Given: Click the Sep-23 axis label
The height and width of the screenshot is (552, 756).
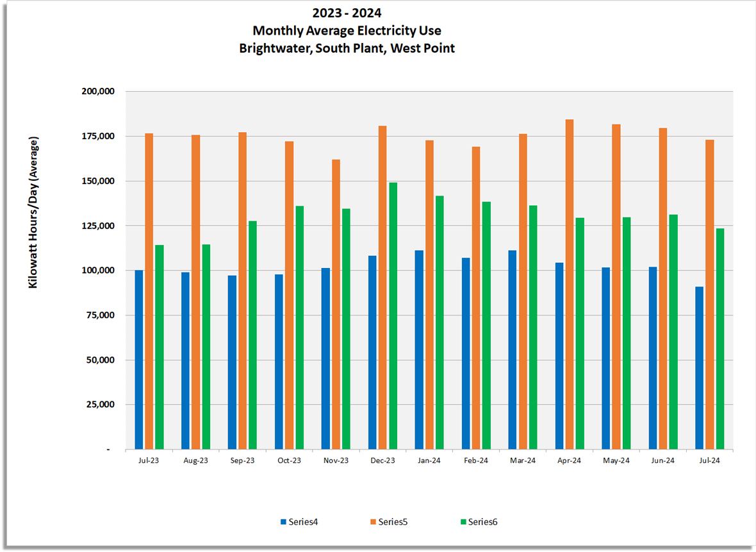Looking at the screenshot, I should point(242,460).
